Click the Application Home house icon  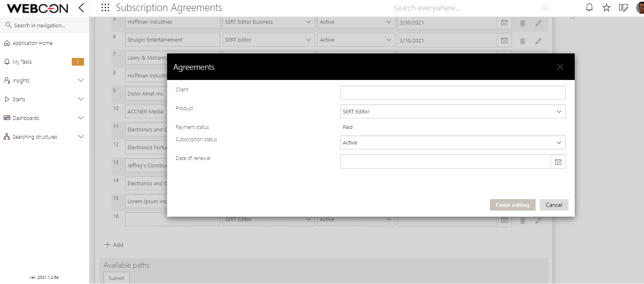(7, 43)
